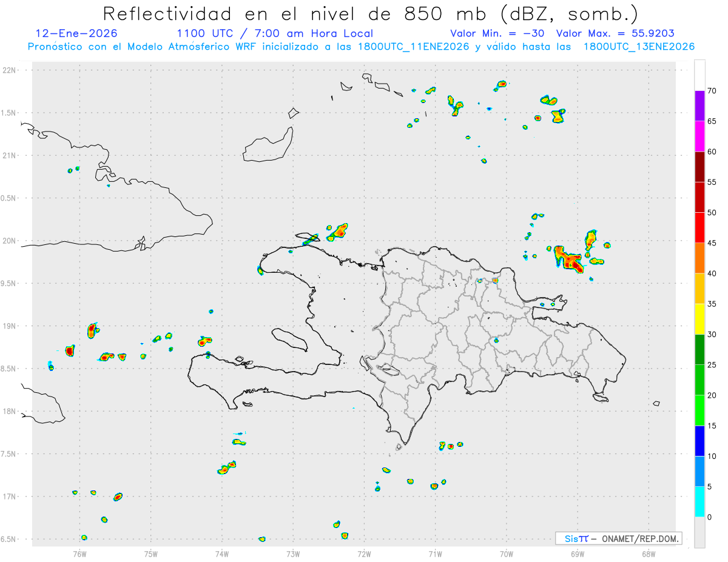Click the '5' value on the color scale
Viewport: 728px width, 562px height.
tap(710, 487)
